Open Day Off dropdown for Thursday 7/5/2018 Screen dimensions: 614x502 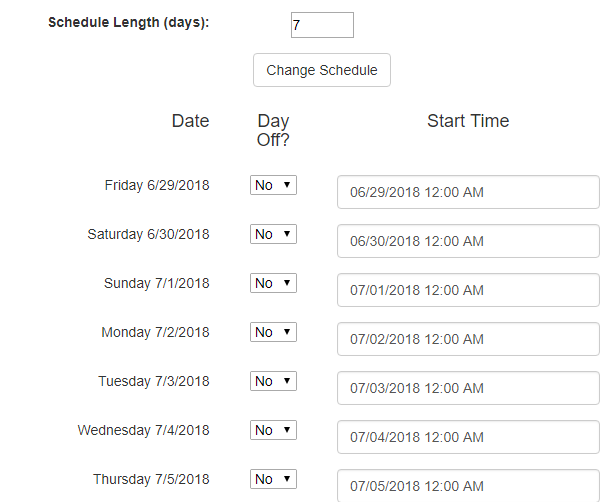point(273,479)
